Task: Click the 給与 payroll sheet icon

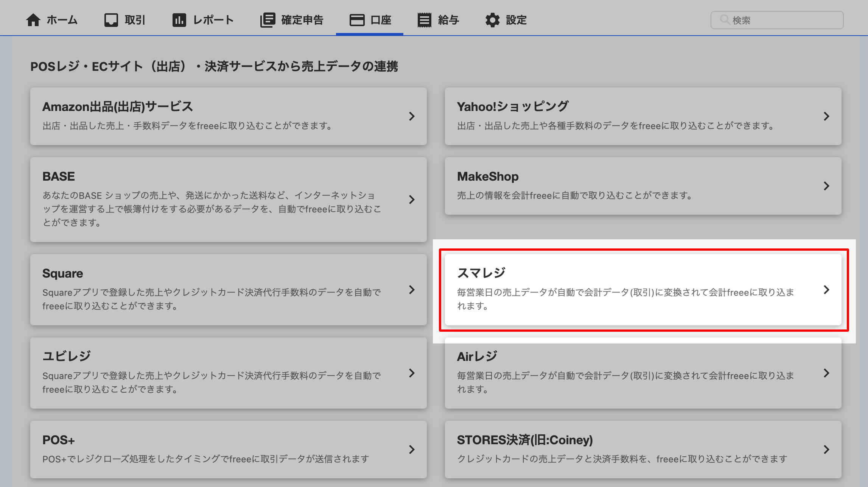Action: (x=424, y=20)
